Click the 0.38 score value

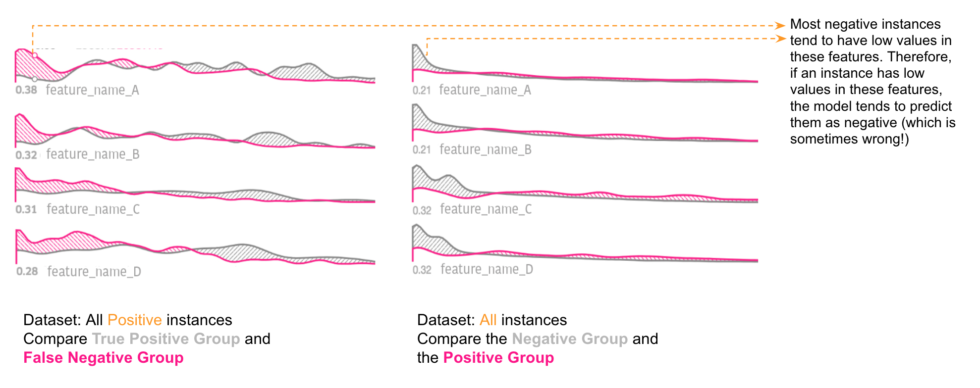point(26,90)
